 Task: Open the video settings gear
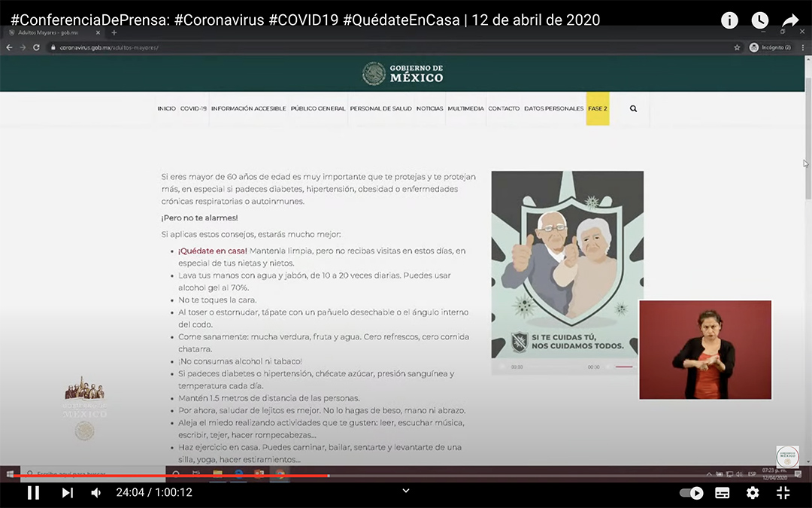click(x=752, y=493)
